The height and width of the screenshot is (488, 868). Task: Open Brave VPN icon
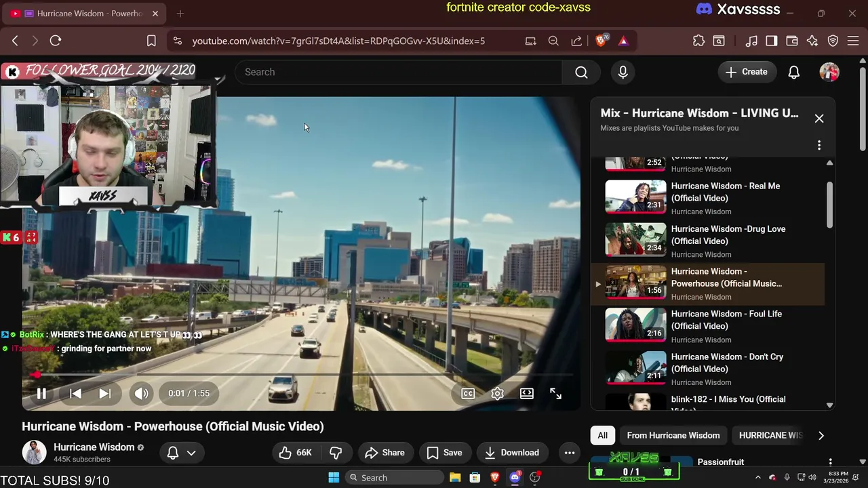click(833, 41)
